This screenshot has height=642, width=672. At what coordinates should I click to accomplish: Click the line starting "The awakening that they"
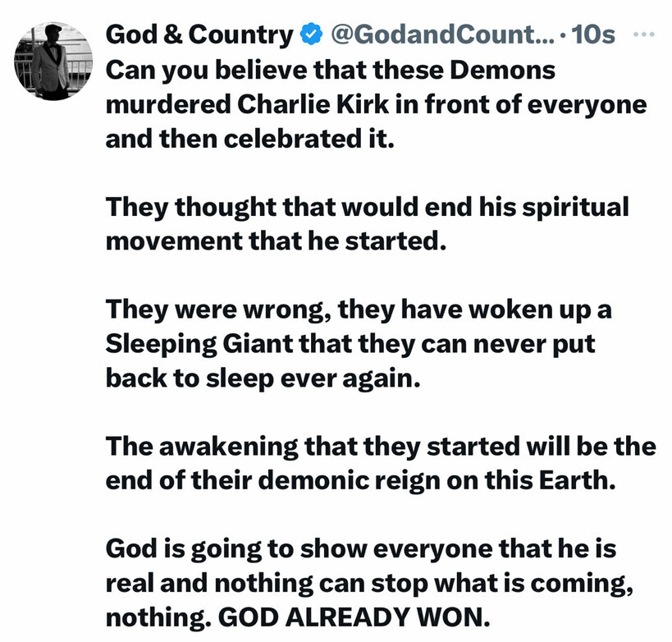coord(381,446)
